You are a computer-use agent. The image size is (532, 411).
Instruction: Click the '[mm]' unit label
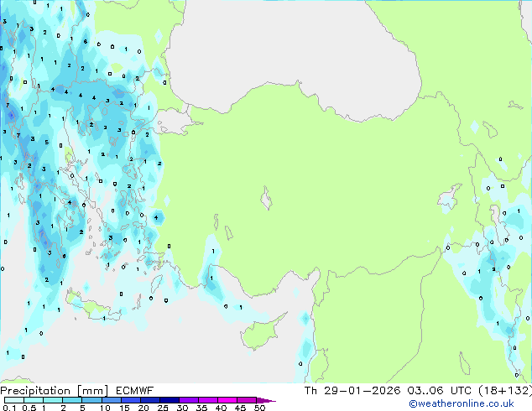point(93,391)
